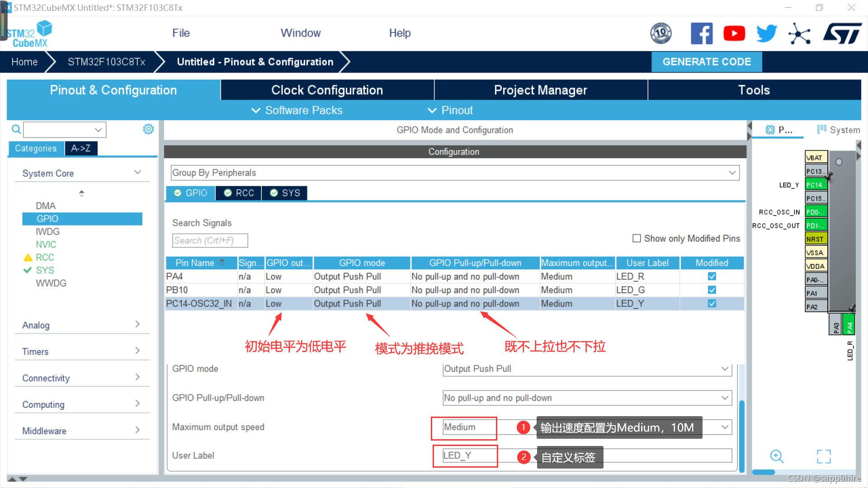This screenshot has height=488, width=868.
Task: Select the NRST pin on the chip
Action: (816, 239)
